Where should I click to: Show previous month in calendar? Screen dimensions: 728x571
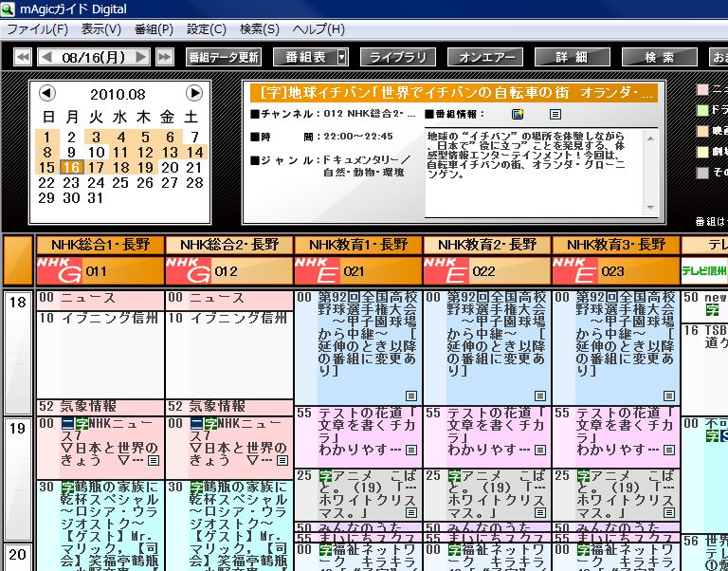46,93
